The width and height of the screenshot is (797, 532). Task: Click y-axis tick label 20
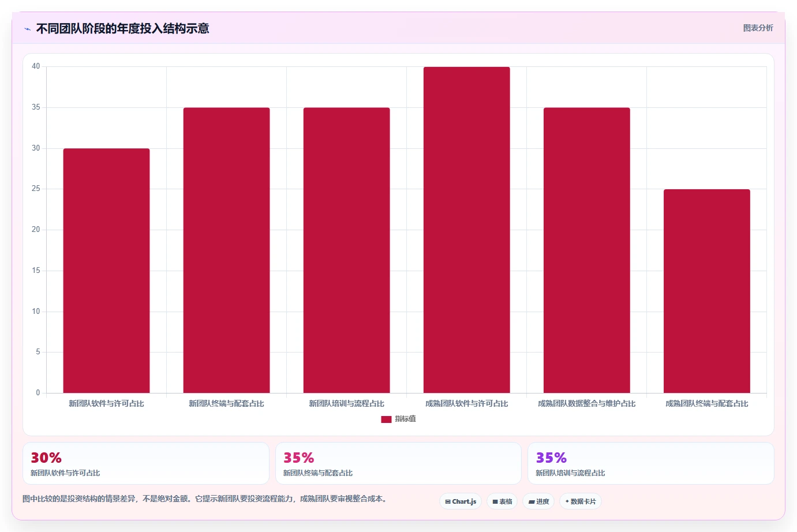tap(36, 230)
